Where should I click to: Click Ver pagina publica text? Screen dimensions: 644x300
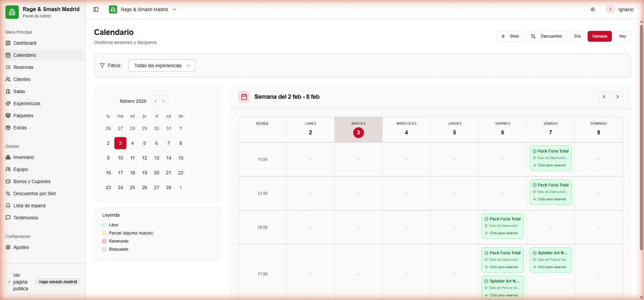(21, 282)
